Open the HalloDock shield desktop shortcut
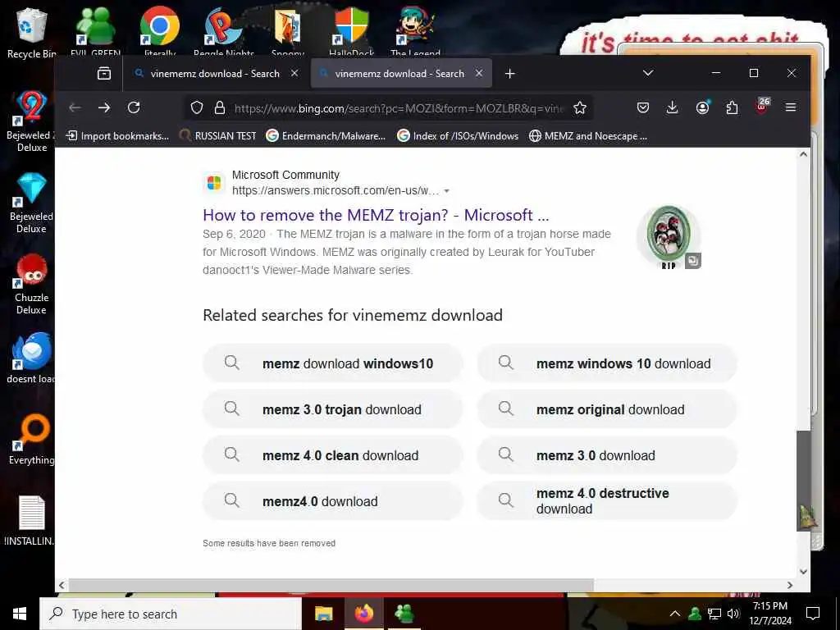This screenshot has width=840, height=630. [351, 31]
